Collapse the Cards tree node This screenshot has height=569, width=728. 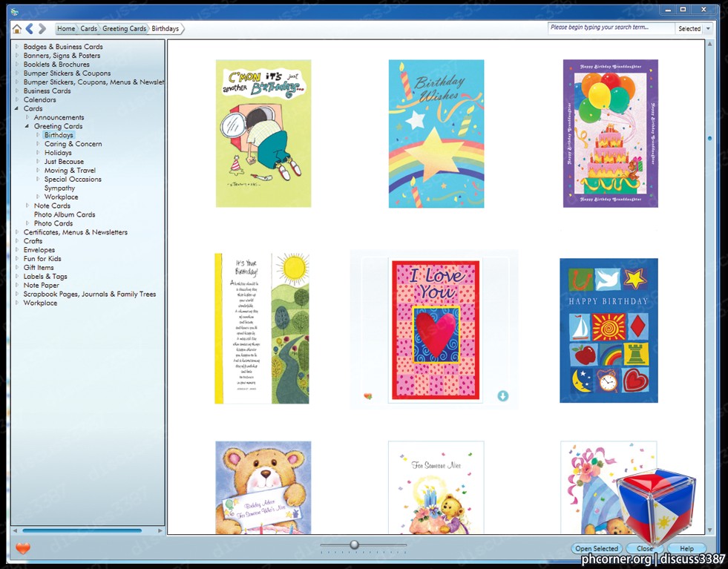tap(17, 108)
